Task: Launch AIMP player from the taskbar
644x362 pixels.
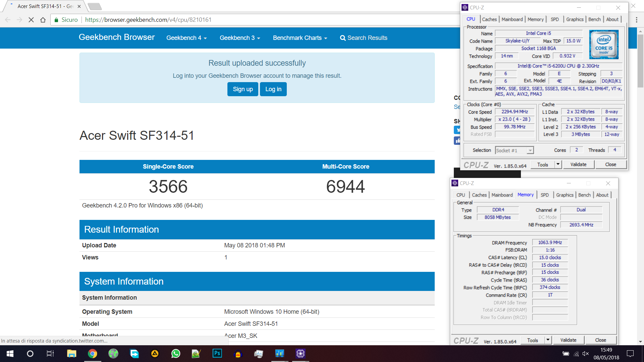Action: 155,354
